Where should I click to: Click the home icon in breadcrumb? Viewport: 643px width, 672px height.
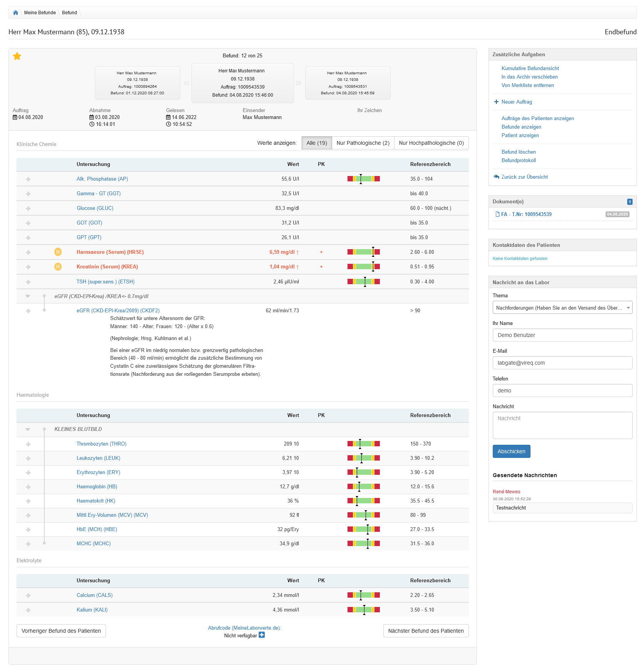point(15,13)
